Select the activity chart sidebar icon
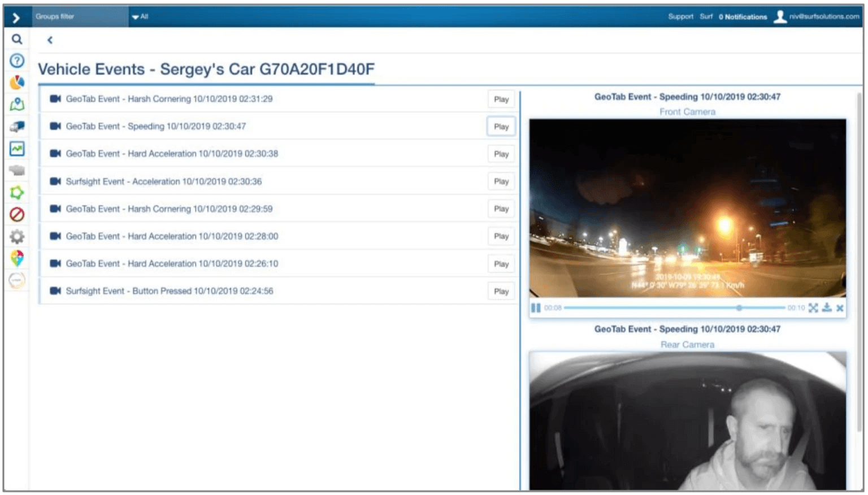The image size is (868, 495). tap(17, 149)
